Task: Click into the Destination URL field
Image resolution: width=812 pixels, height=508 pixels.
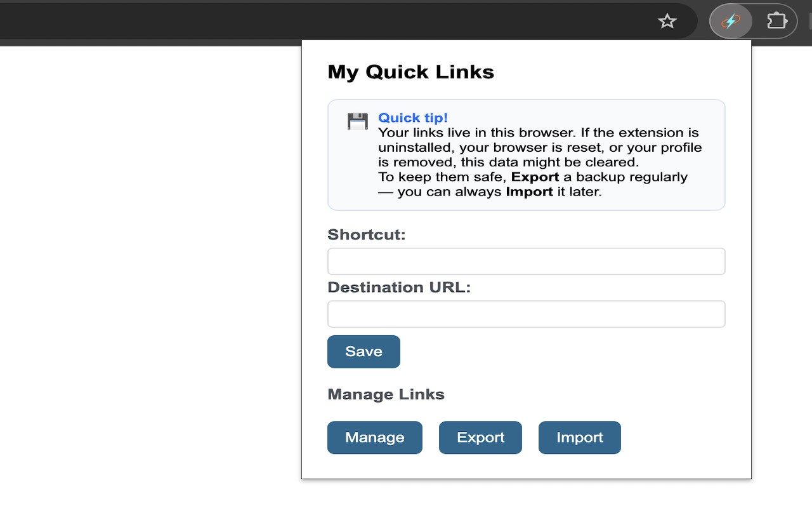Action: tap(526, 314)
